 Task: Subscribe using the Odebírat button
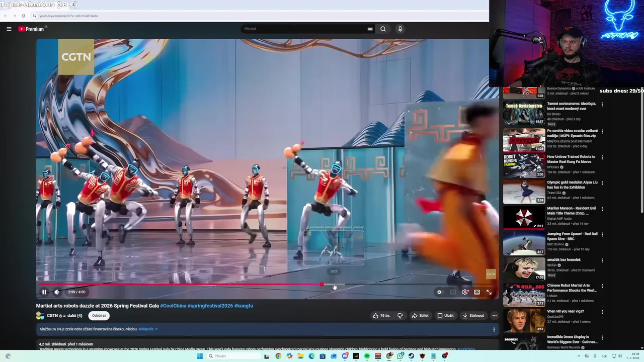pyautogui.click(x=99, y=316)
